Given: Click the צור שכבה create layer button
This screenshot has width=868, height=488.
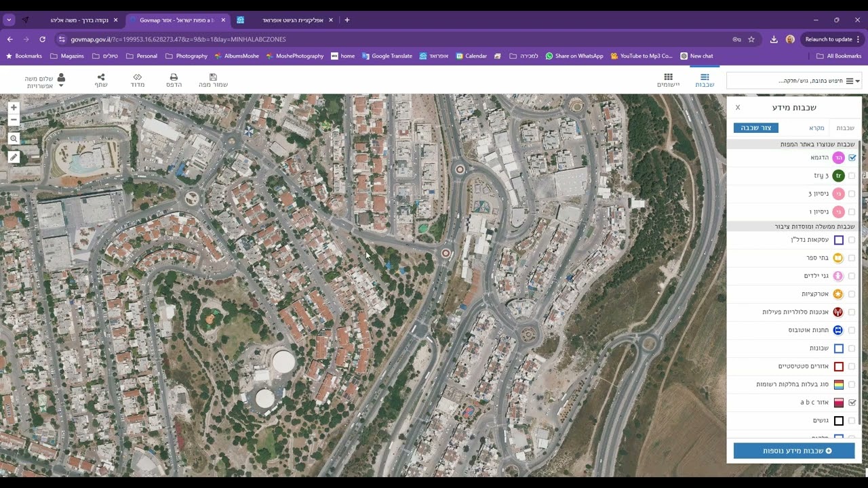Looking at the screenshot, I should [756, 127].
